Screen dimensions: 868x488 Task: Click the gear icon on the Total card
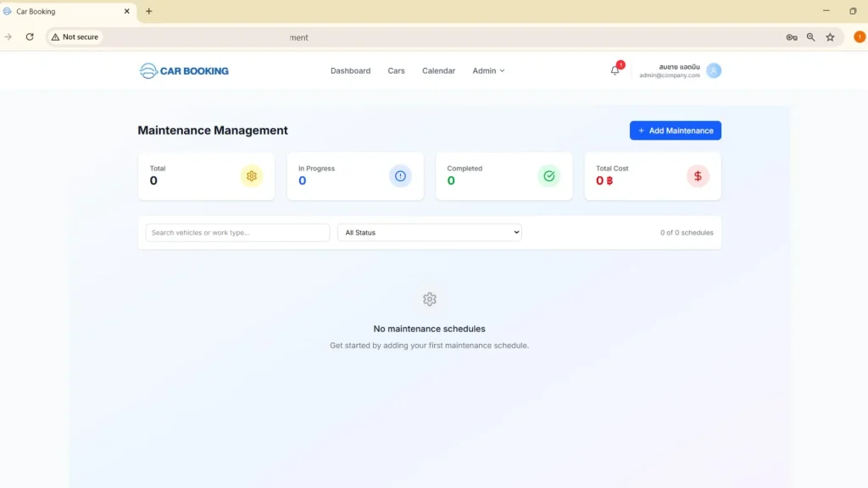(x=251, y=175)
